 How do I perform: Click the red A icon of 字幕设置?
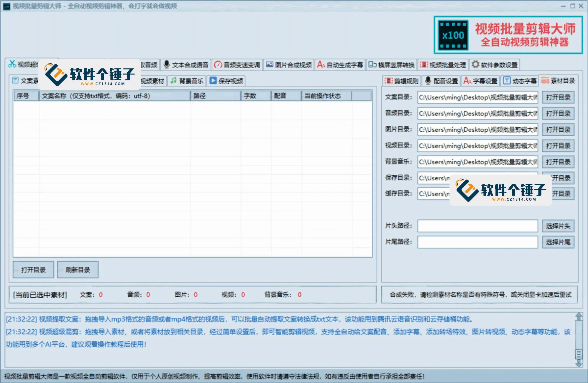click(467, 81)
